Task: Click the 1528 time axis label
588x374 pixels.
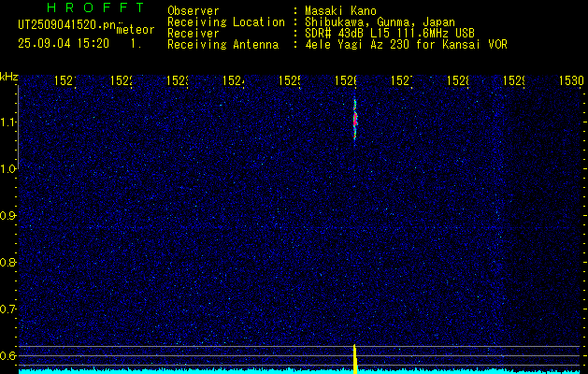Action: (458, 80)
